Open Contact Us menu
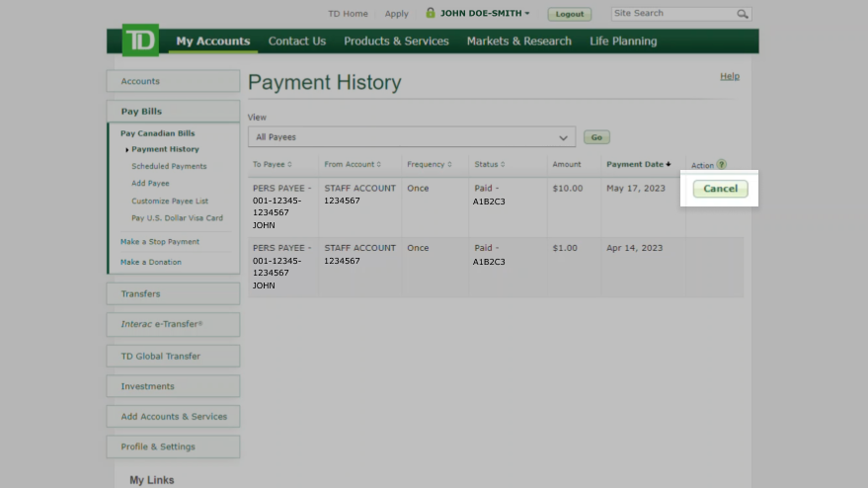868x488 pixels. click(297, 41)
